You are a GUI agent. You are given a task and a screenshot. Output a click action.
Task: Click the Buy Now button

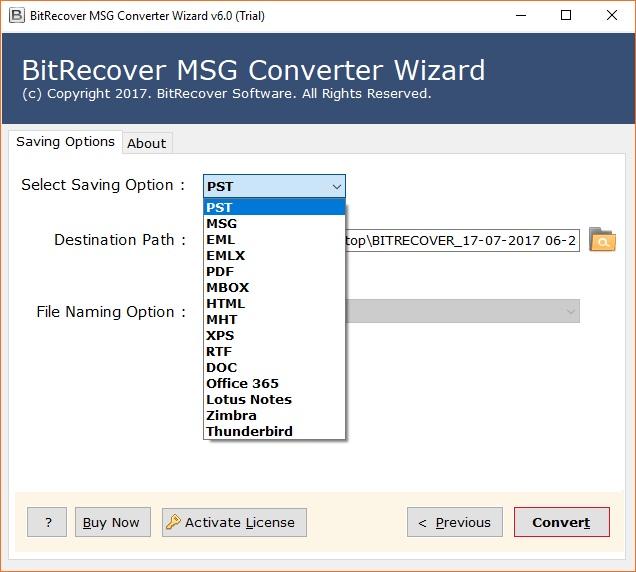[113, 522]
